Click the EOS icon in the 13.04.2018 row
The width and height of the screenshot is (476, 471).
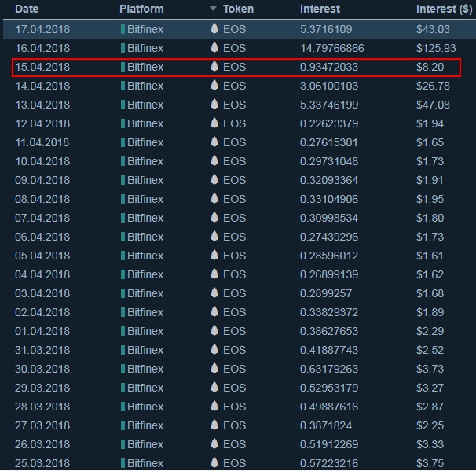coord(214,104)
